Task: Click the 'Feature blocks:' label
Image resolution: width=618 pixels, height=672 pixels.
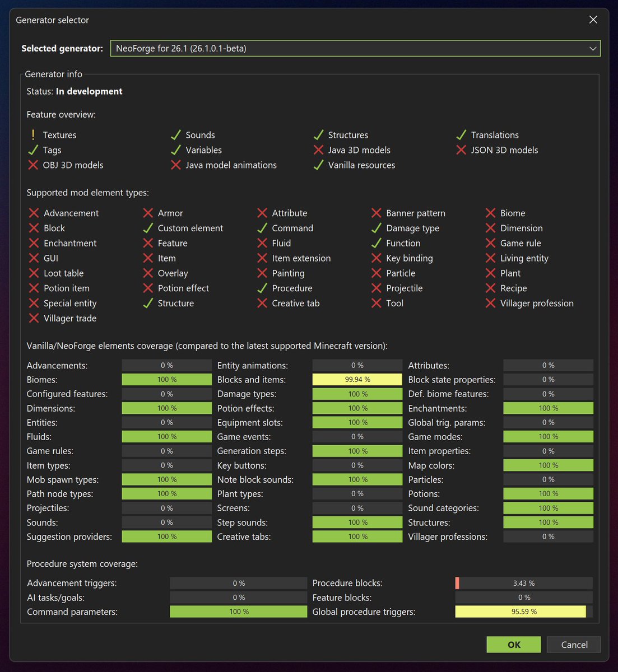Action: [342, 598]
